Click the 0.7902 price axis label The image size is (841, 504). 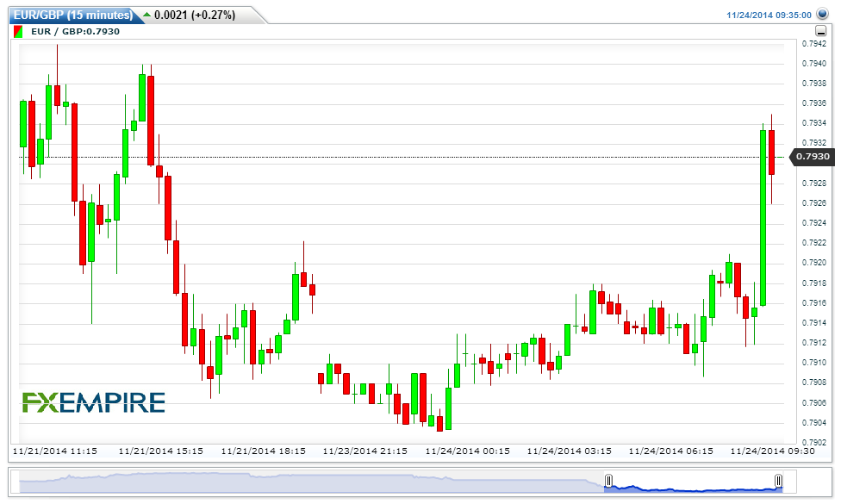(x=814, y=442)
